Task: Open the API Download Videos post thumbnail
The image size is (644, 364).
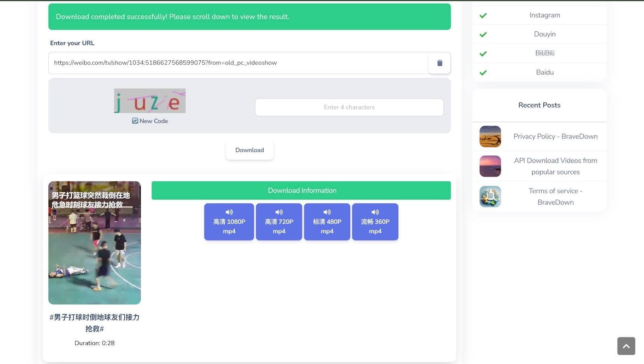Action: [x=490, y=166]
